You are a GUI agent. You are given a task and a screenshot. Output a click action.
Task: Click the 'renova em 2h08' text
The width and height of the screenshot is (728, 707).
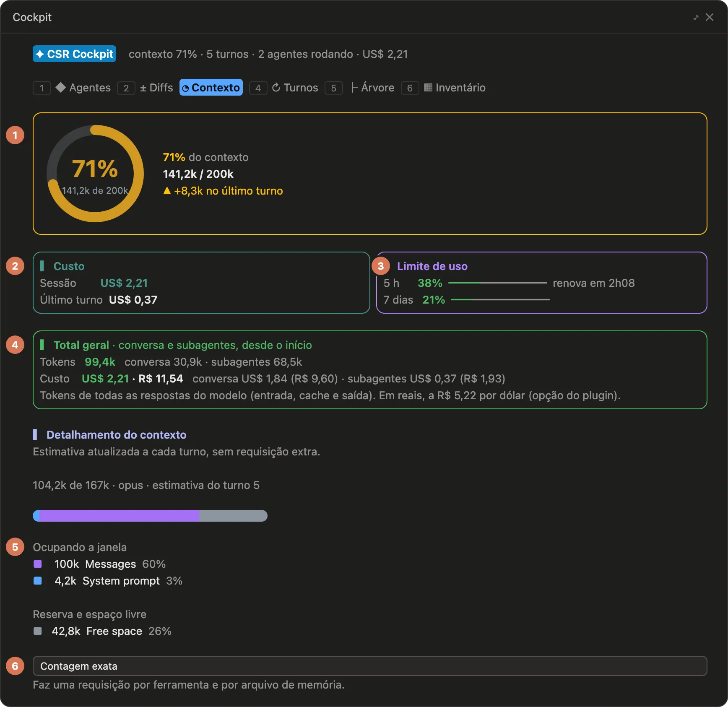594,283
